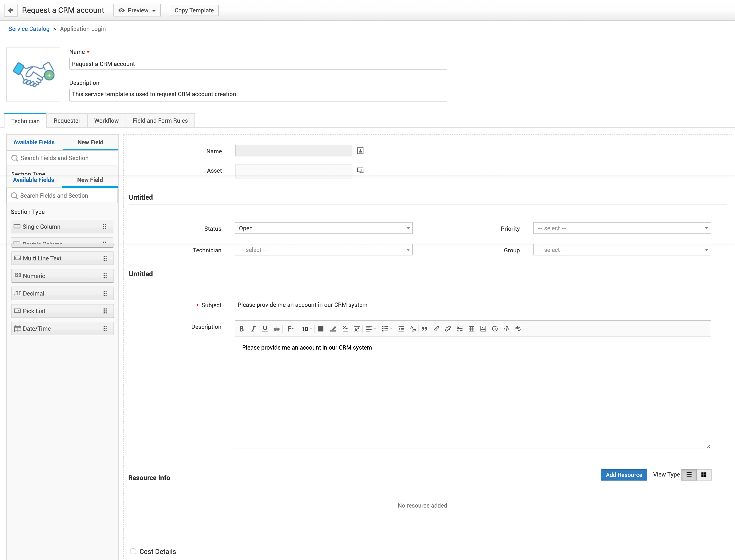
Task: Open the Status dropdown
Action: [x=323, y=228]
